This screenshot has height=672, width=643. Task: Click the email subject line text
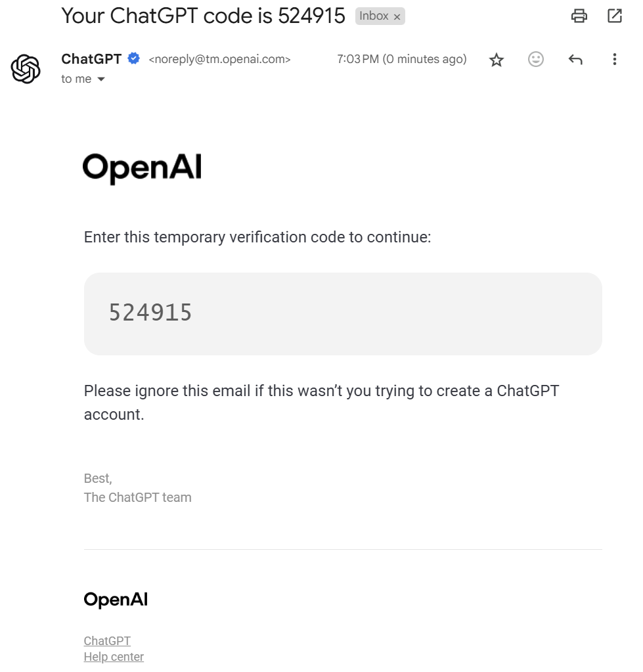coord(203,16)
